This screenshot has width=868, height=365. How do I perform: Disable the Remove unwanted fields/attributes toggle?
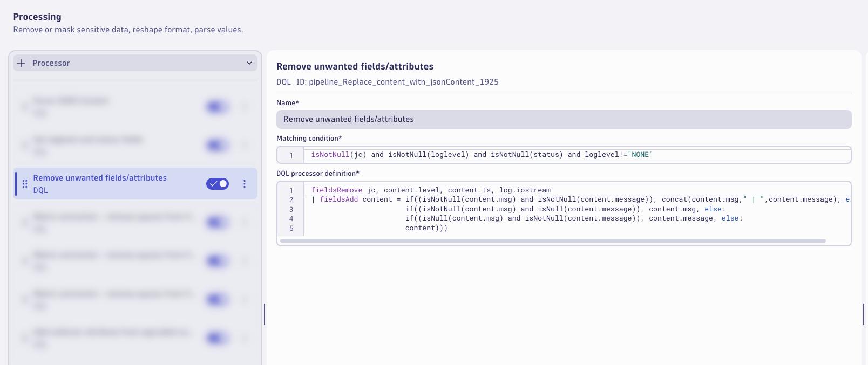[218, 184]
